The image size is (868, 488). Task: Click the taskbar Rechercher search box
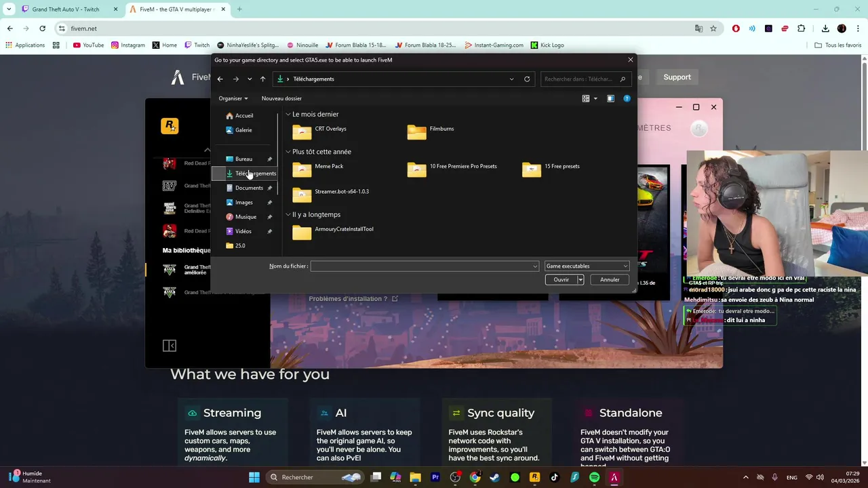316,477
